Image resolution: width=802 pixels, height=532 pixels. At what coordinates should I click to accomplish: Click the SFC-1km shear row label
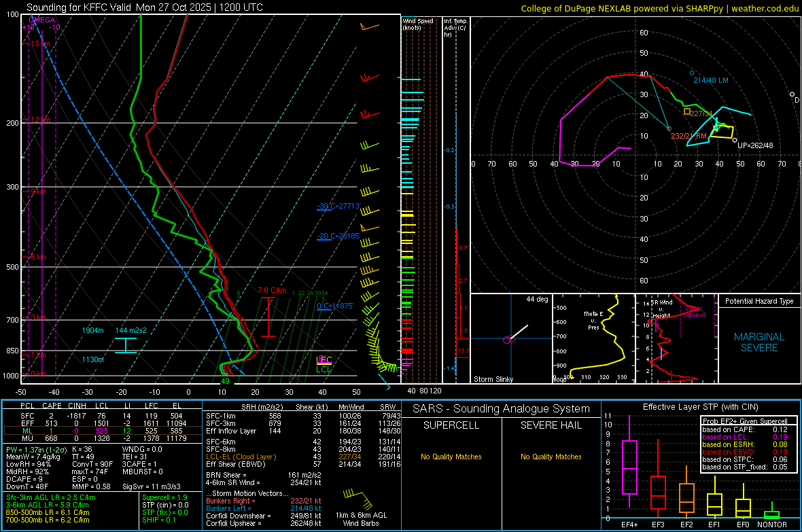[x=221, y=416]
